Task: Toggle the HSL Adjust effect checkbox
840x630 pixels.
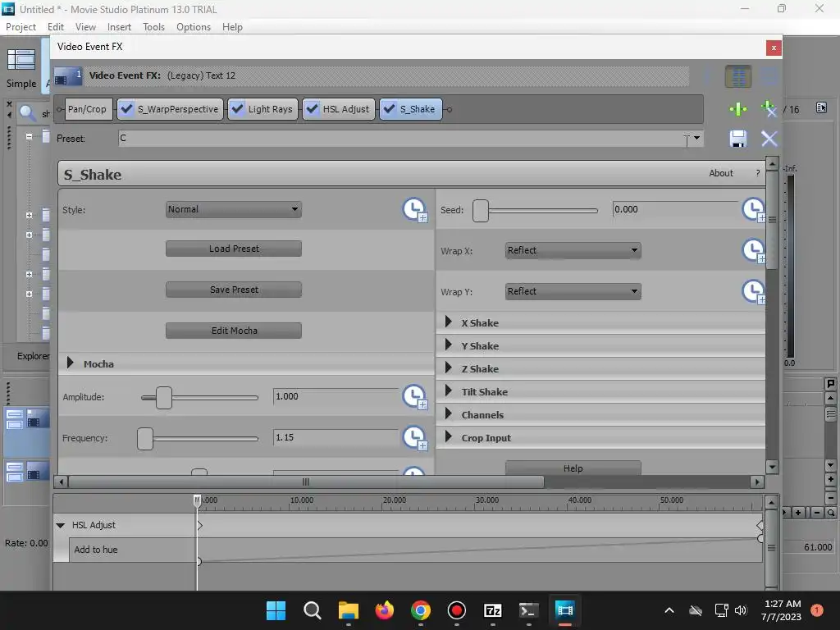Action: [313, 109]
